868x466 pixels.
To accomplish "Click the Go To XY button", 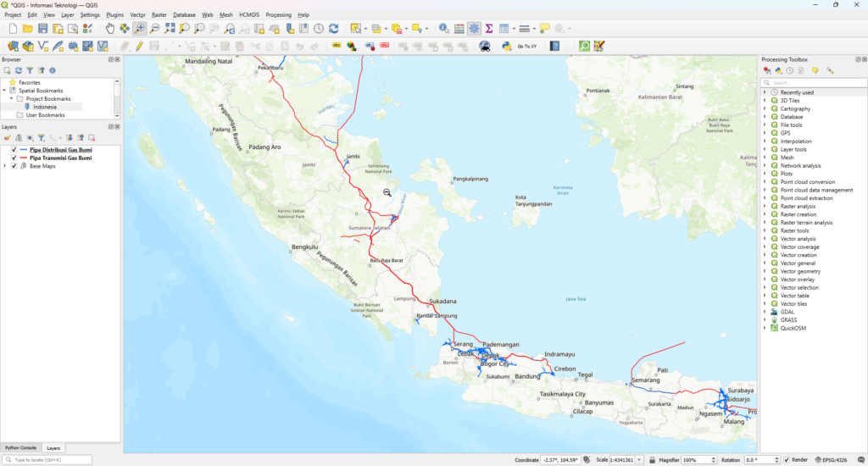I will click(526, 46).
